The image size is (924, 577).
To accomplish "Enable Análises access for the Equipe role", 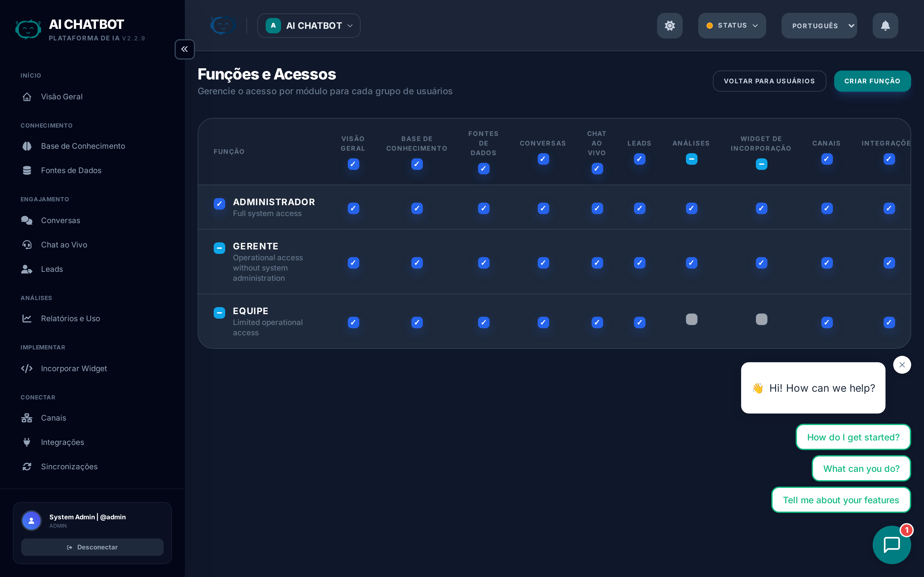I will [x=692, y=319].
